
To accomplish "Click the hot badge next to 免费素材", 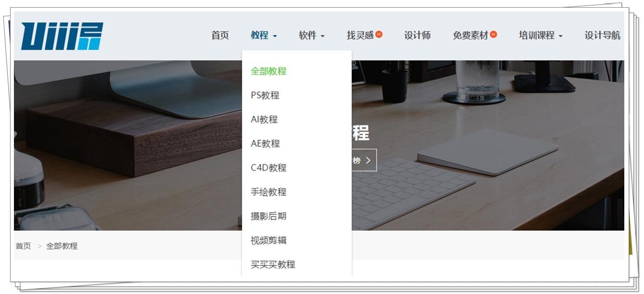I will (494, 35).
